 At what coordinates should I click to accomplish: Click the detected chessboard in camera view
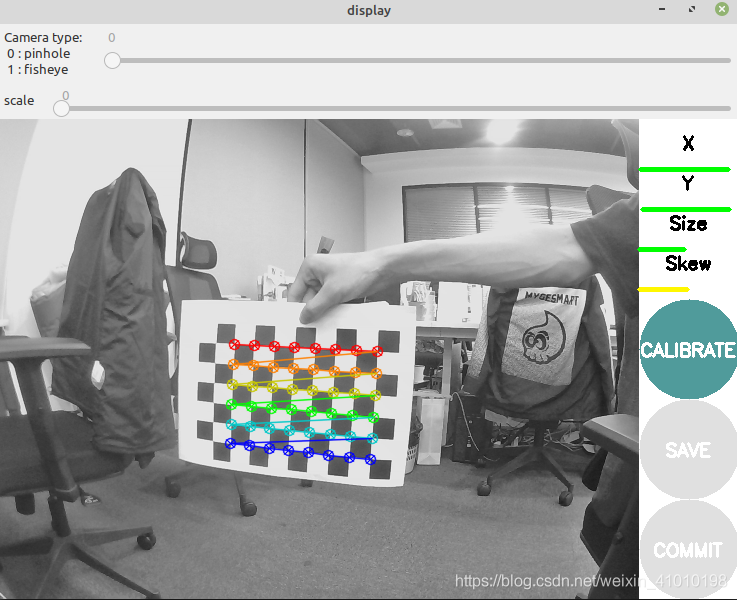pyautogui.click(x=298, y=393)
